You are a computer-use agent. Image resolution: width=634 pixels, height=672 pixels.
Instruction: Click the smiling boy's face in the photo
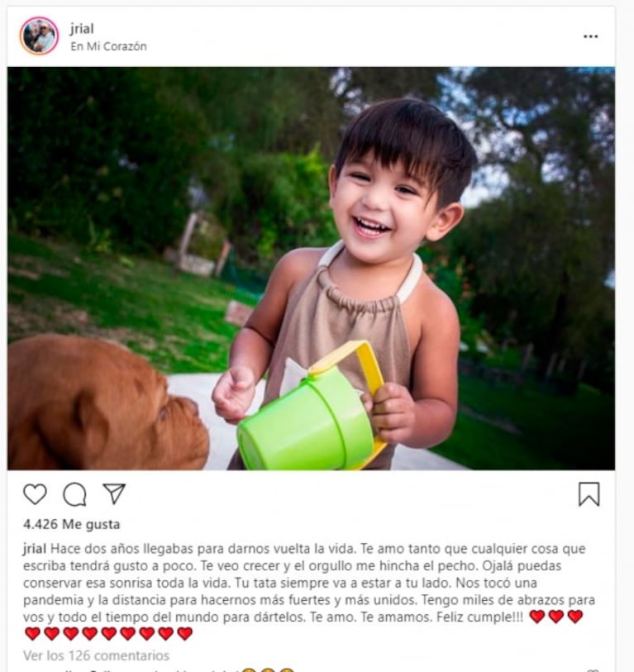point(386,195)
